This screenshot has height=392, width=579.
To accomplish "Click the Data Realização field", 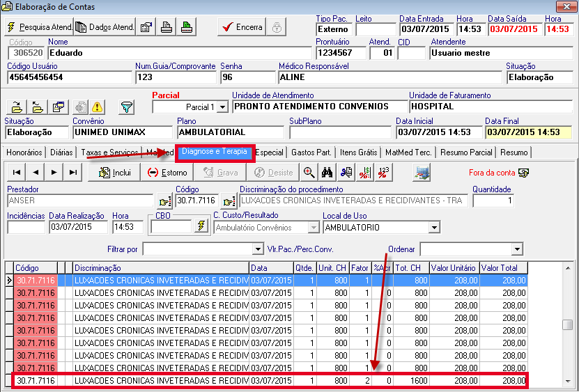I will pos(78,227).
